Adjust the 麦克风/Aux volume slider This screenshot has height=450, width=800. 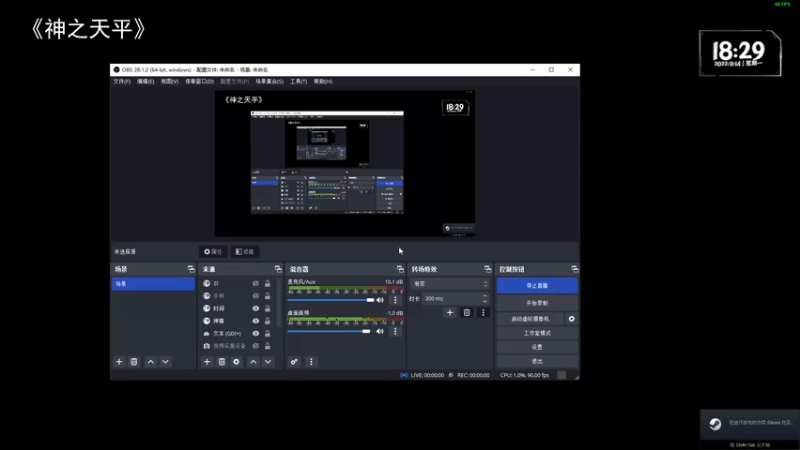330,300
